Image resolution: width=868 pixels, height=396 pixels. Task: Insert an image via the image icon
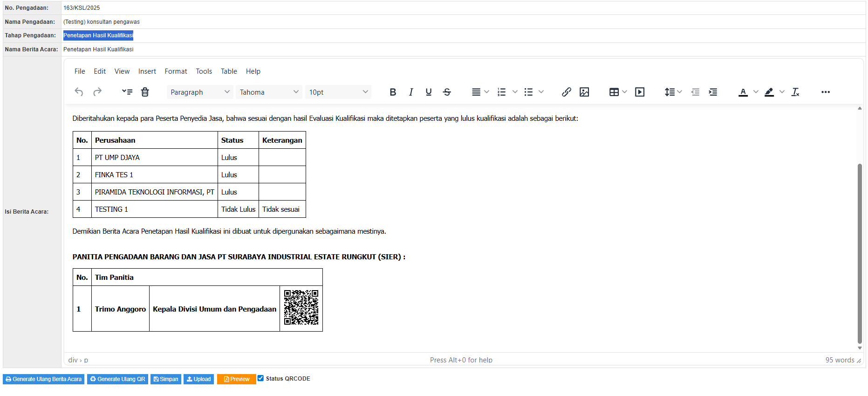coord(584,92)
